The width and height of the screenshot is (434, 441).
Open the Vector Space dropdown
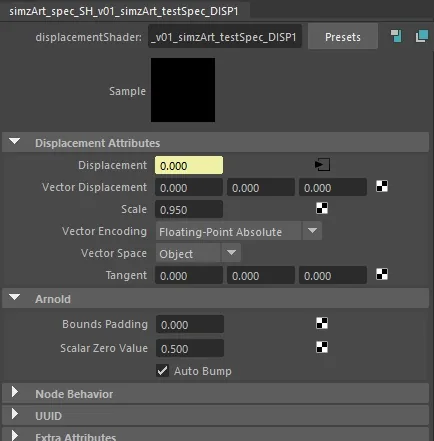[198, 253]
